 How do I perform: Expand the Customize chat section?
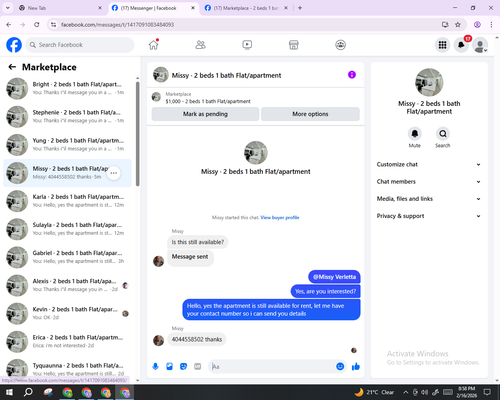429,164
